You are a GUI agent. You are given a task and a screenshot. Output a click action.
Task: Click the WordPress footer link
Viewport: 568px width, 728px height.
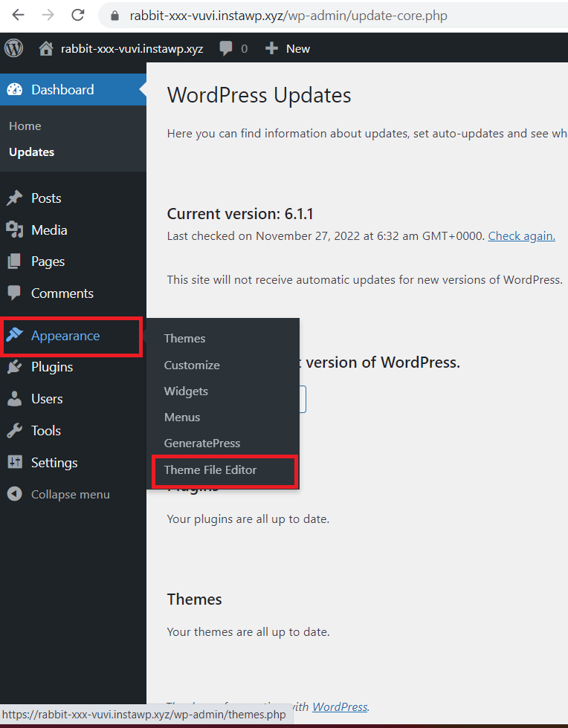pos(340,706)
